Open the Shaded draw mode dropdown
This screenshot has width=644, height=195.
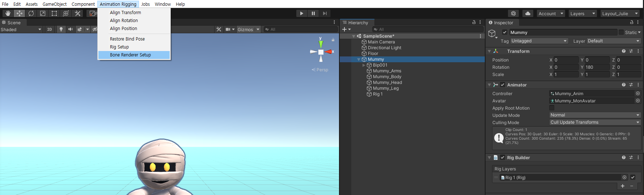(21, 29)
